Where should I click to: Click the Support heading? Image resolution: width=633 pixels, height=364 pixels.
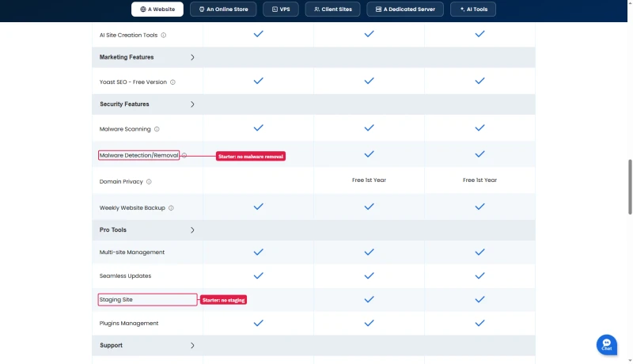[111, 346]
